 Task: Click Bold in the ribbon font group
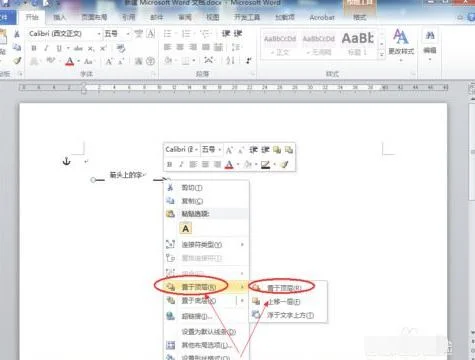tap(34, 48)
